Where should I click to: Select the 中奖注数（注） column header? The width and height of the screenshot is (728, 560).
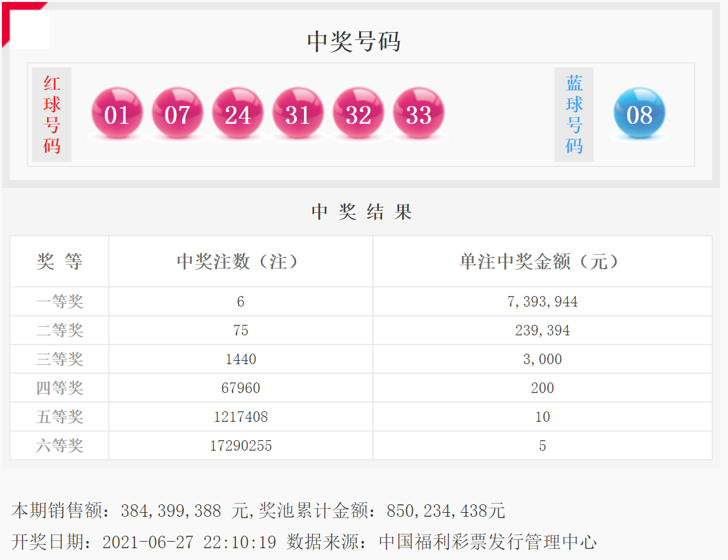tap(240, 261)
